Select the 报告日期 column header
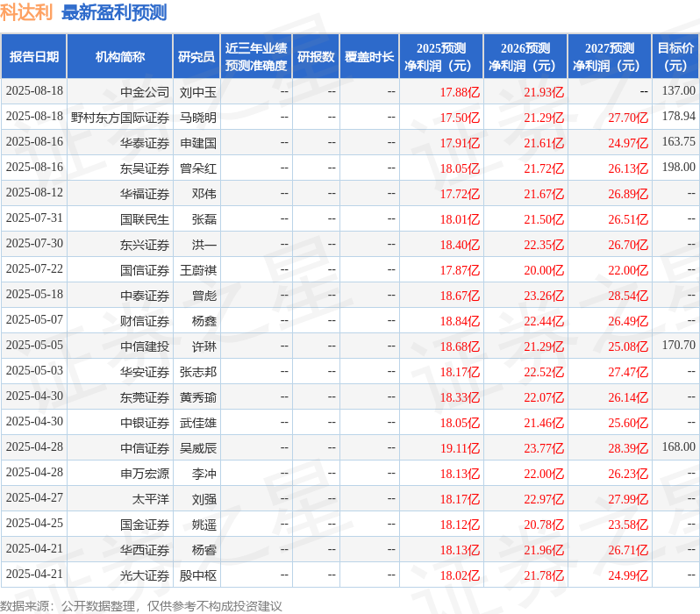The image size is (700, 614). pyautogui.click(x=34, y=57)
